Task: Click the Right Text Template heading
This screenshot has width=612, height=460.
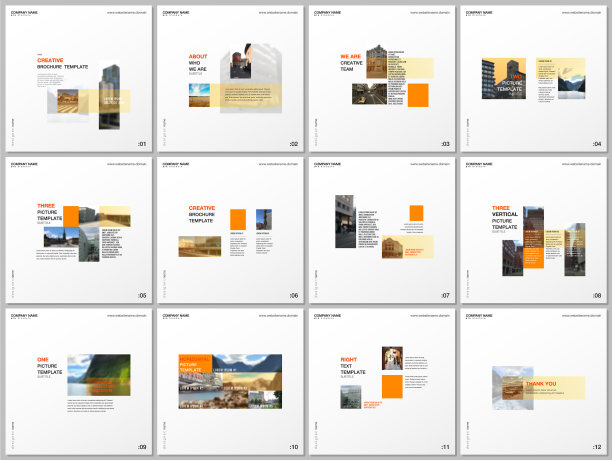Action: click(352, 366)
